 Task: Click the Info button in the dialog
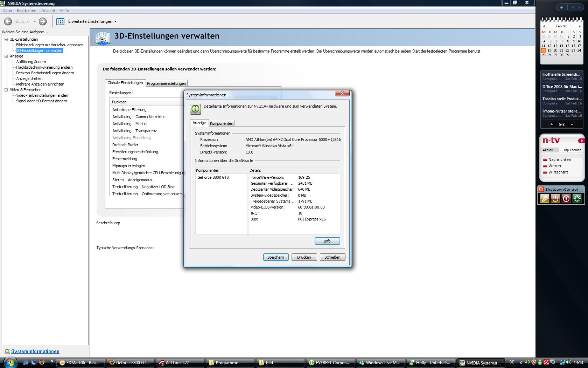(x=327, y=241)
